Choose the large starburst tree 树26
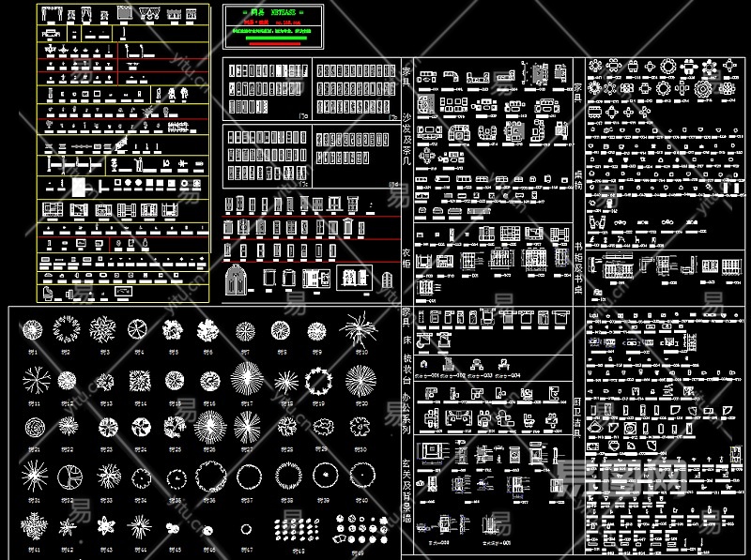This screenshot has height=560, width=751. (210, 428)
